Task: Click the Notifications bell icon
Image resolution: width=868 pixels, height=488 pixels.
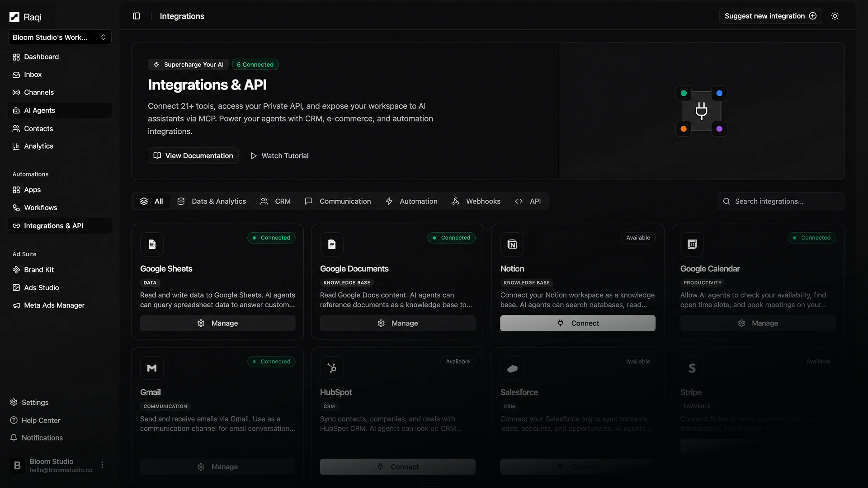Action: [x=14, y=438]
